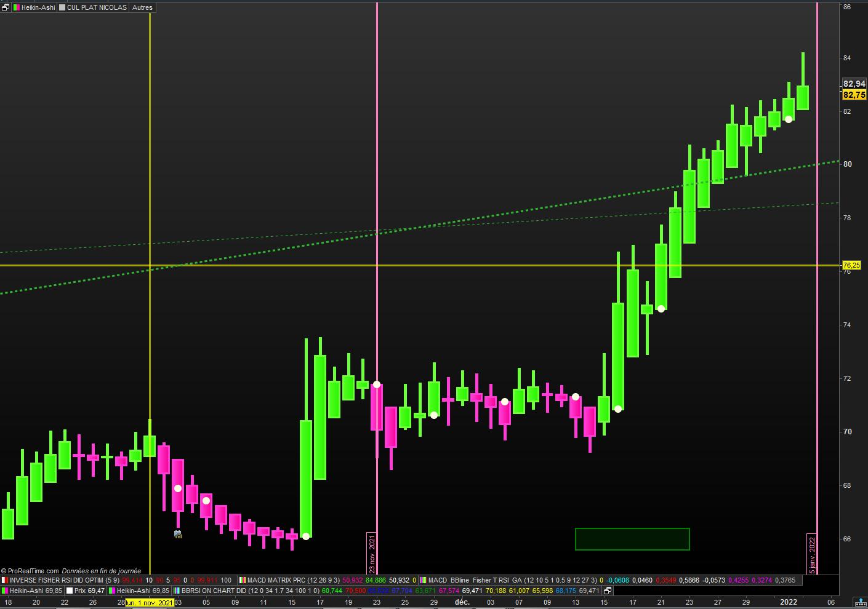Click the last value 0,3765 in Fisher row
The width and height of the screenshot is (868, 609).
click(x=785, y=580)
